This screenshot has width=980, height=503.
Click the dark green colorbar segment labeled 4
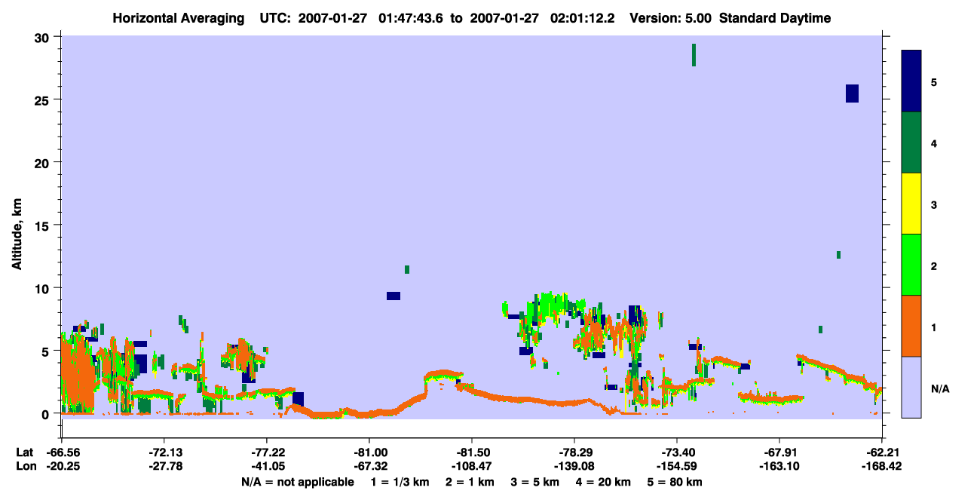pos(911,143)
